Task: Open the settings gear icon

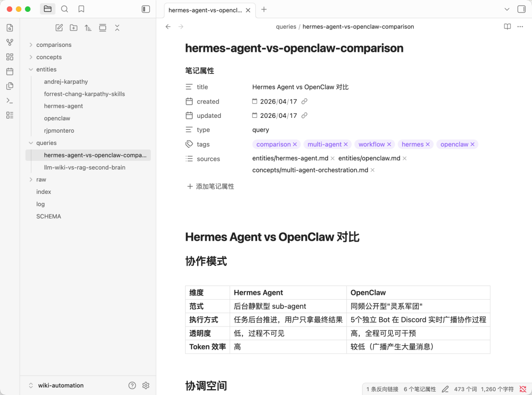Action: (146, 386)
